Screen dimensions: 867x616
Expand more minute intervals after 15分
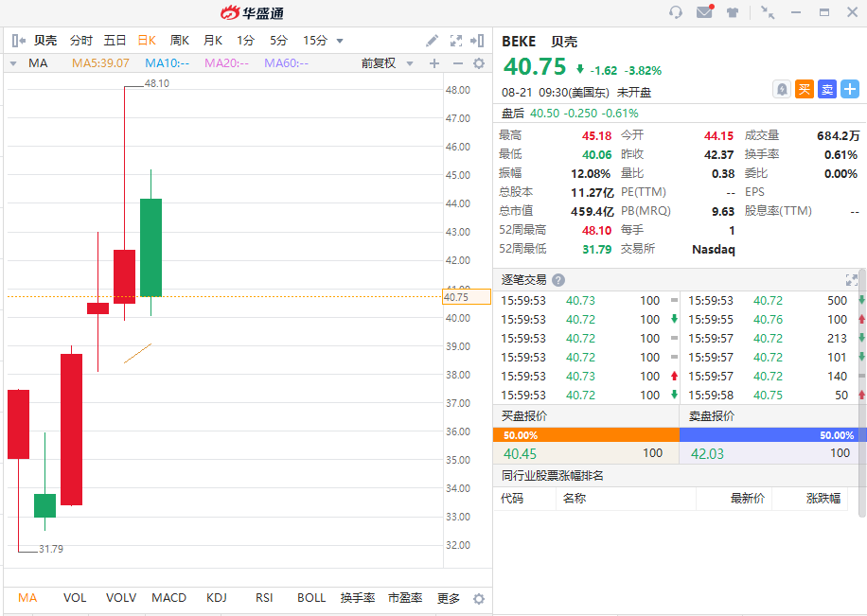(x=340, y=41)
